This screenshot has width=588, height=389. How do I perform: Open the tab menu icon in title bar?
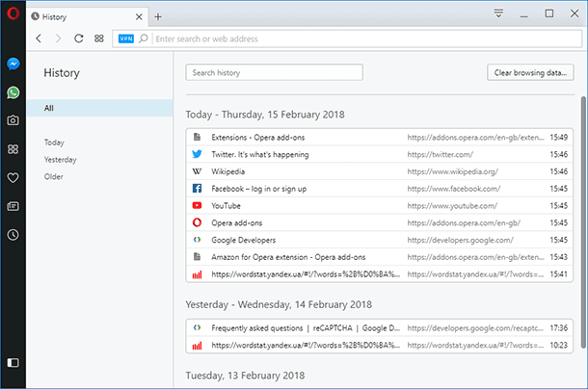(498, 13)
